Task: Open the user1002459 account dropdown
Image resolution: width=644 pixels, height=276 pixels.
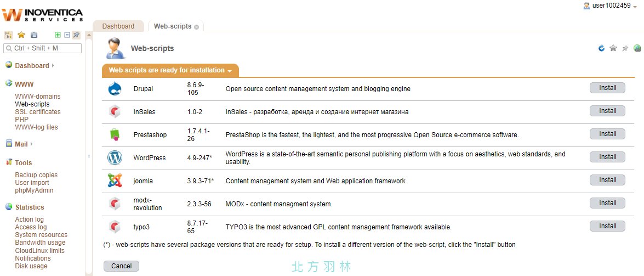Action: pyautogui.click(x=609, y=5)
